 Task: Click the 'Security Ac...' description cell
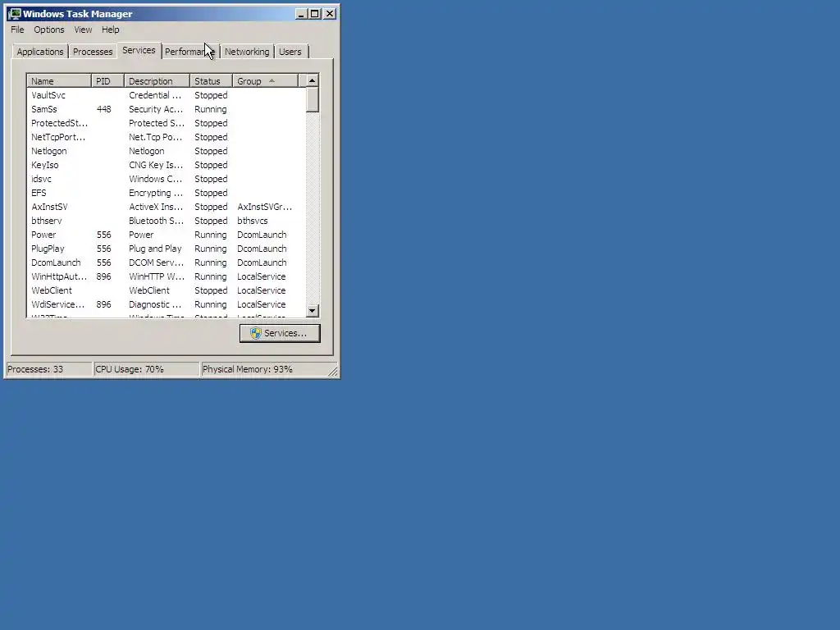pos(156,109)
